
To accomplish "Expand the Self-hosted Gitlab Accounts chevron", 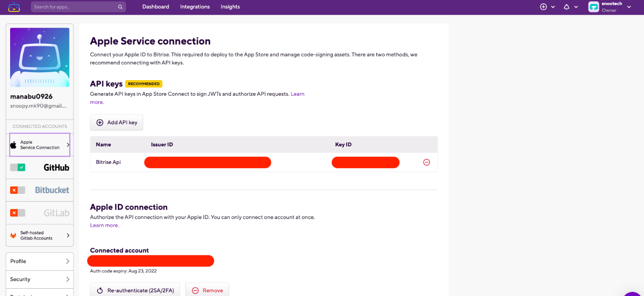I will tap(68, 235).
